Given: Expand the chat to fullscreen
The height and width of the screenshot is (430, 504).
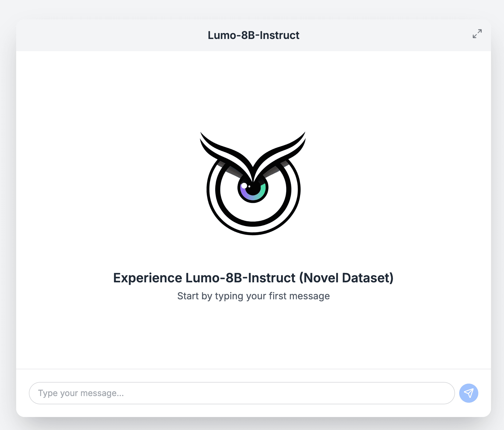Looking at the screenshot, I should (477, 34).
